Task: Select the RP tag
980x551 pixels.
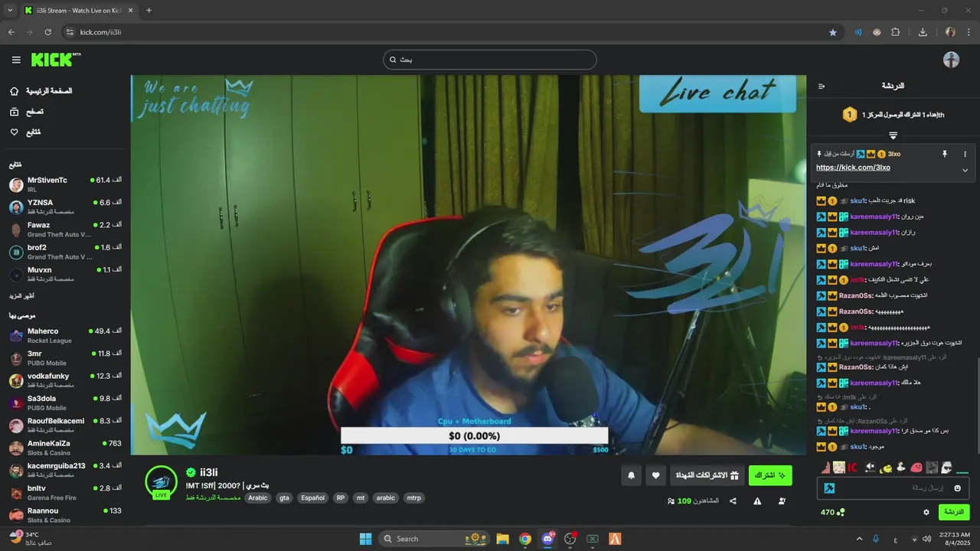Action: (x=341, y=498)
